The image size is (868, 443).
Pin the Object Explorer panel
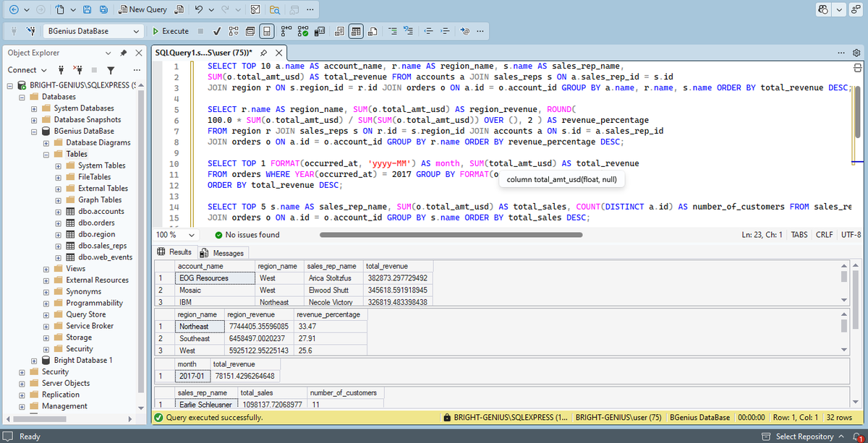point(123,53)
